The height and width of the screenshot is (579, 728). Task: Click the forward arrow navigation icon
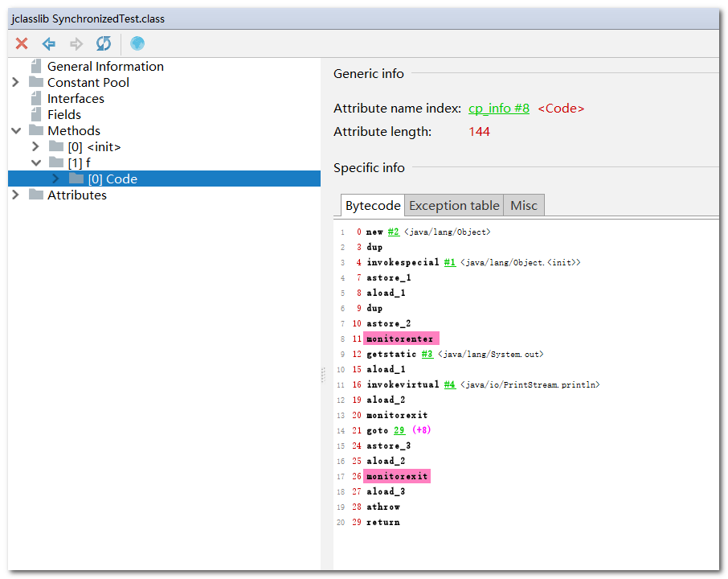(x=76, y=43)
